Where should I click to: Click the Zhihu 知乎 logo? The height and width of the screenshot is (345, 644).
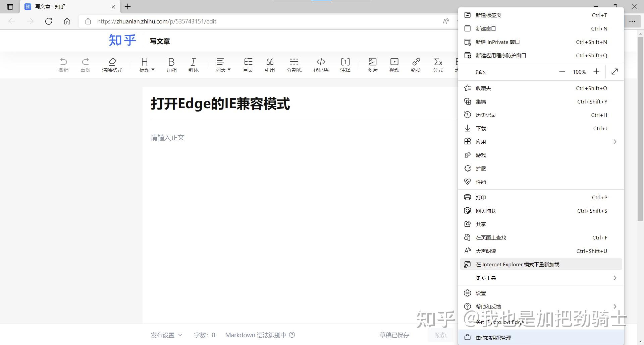[x=122, y=41]
